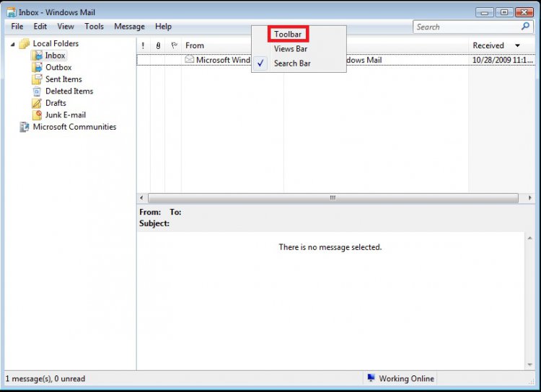541x392 pixels.
Task: Sort messages by Received column
Action: [488, 45]
